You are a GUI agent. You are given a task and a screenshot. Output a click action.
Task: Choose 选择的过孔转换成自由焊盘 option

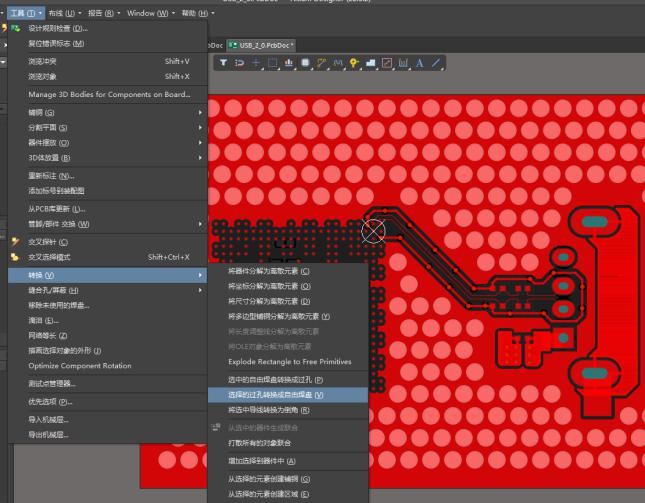(276, 395)
